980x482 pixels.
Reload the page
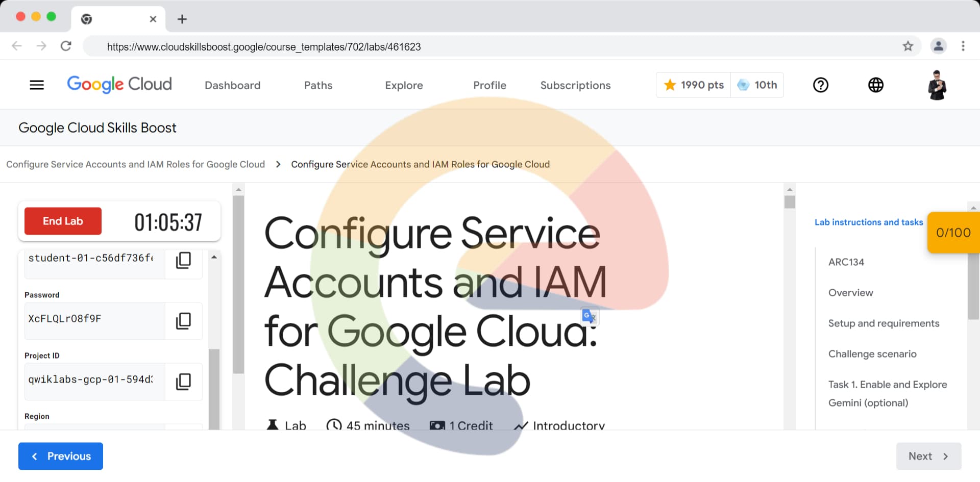(66, 46)
